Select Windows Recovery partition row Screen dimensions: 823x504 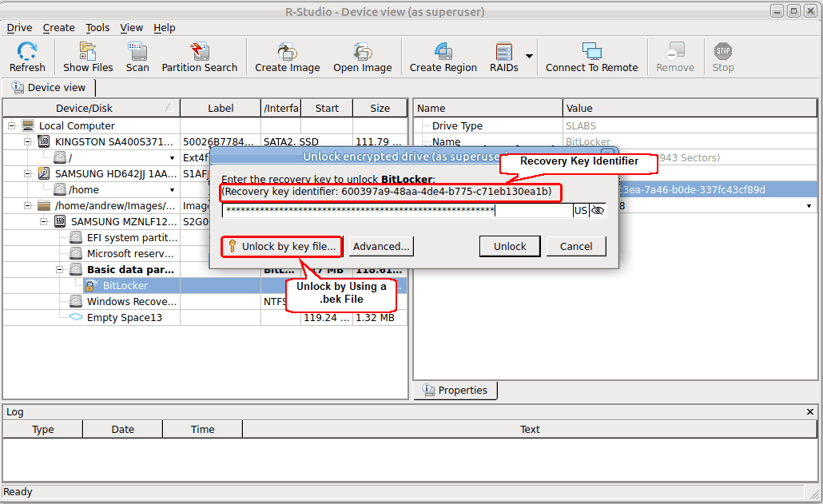pos(205,302)
